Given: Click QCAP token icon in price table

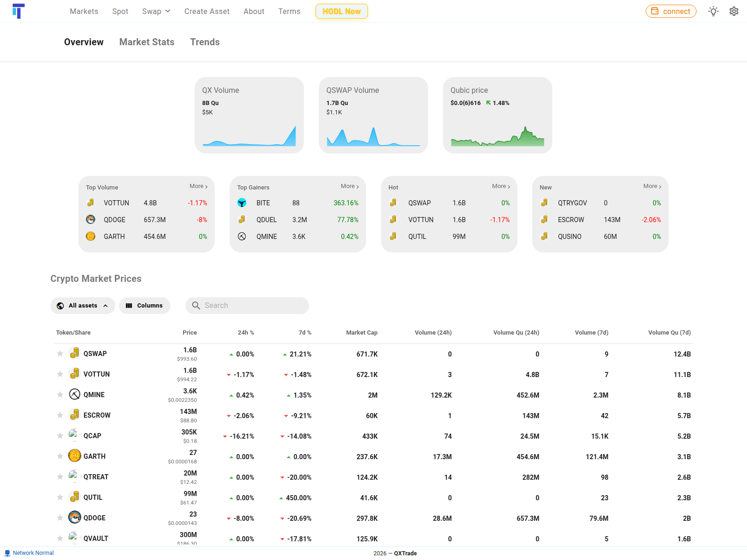Looking at the screenshot, I should (74, 434).
